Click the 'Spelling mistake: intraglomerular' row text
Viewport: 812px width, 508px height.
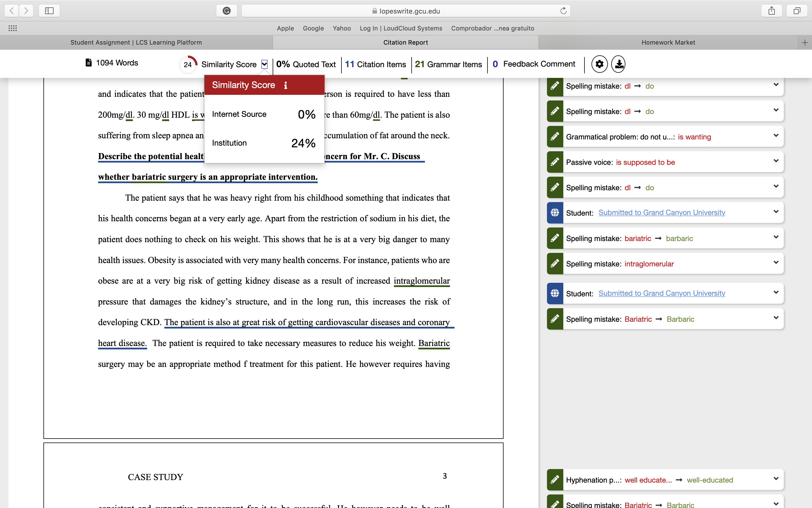pos(620,264)
